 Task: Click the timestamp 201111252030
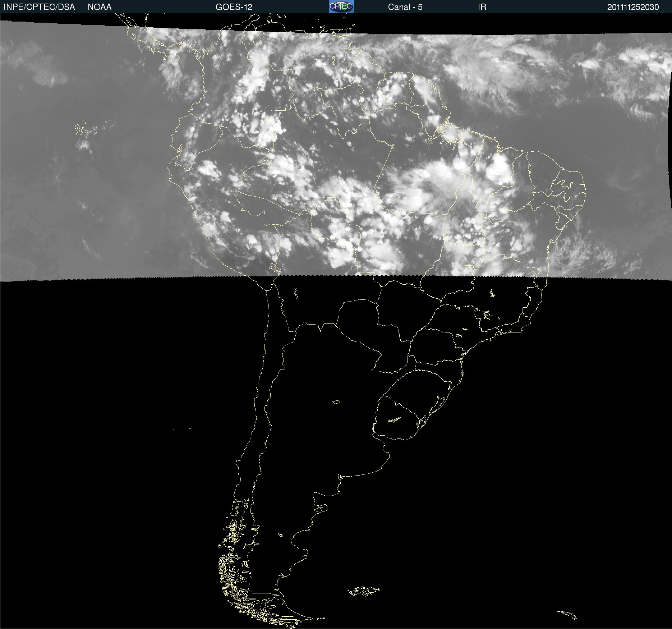tap(633, 7)
